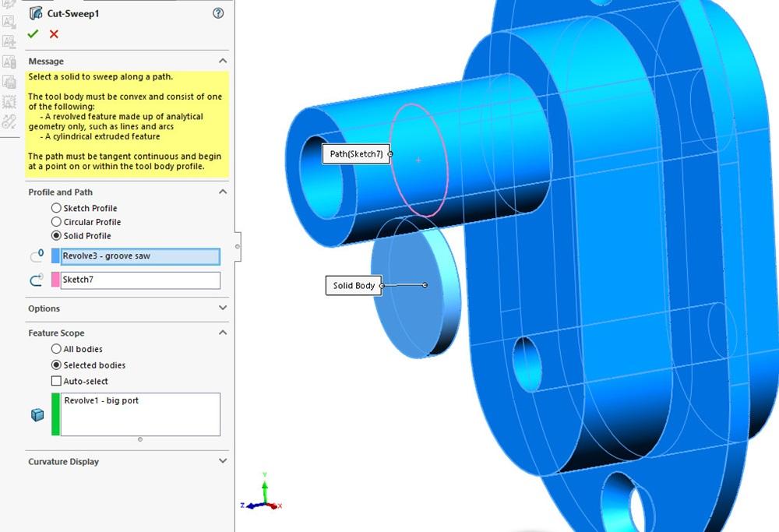The width and height of the screenshot is (779, 532).
Task: Select the All bodies radio button
Action: point(56,349)
